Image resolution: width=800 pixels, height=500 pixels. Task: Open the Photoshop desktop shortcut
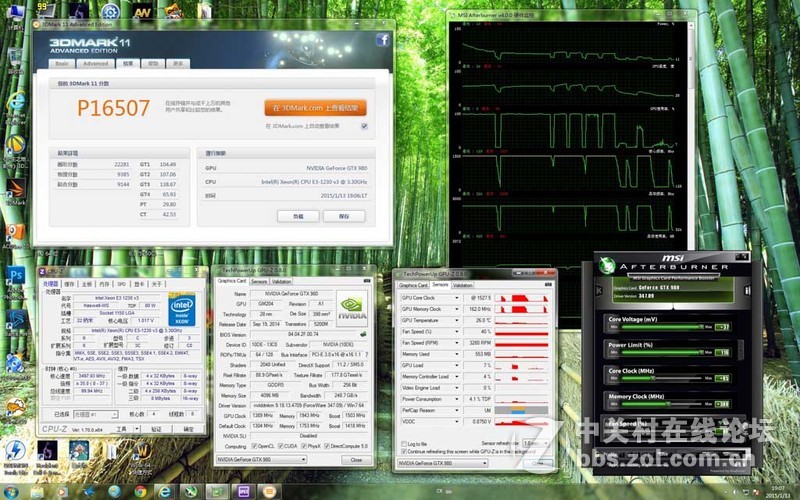click(x=15, y=276)
